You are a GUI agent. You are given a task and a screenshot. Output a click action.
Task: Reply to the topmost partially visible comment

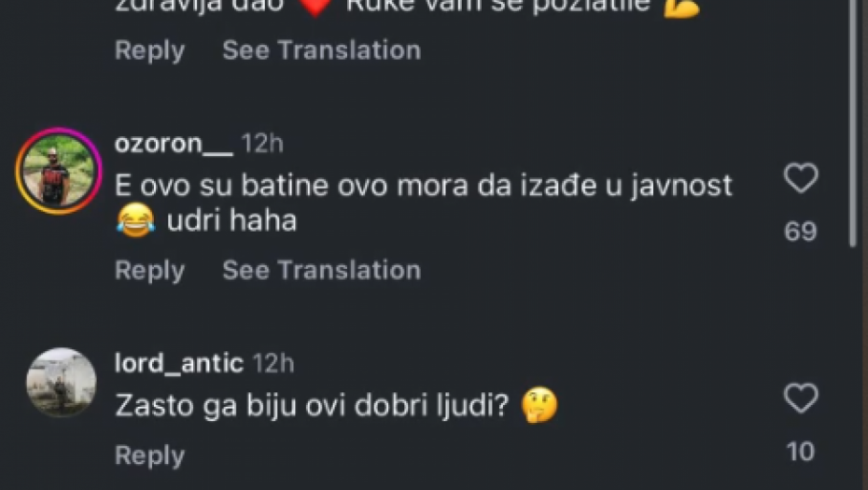[x=149, y=51]
